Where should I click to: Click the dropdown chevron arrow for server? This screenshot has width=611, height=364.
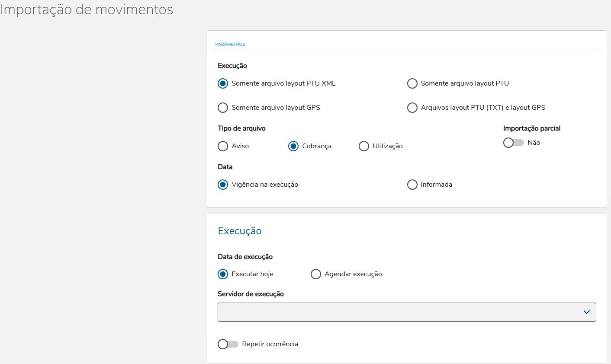coord(587,312)
